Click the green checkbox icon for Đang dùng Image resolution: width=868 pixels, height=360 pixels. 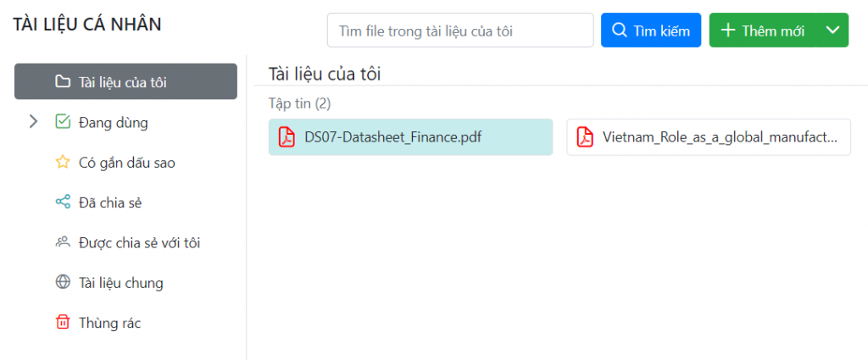tap(63, 122)
